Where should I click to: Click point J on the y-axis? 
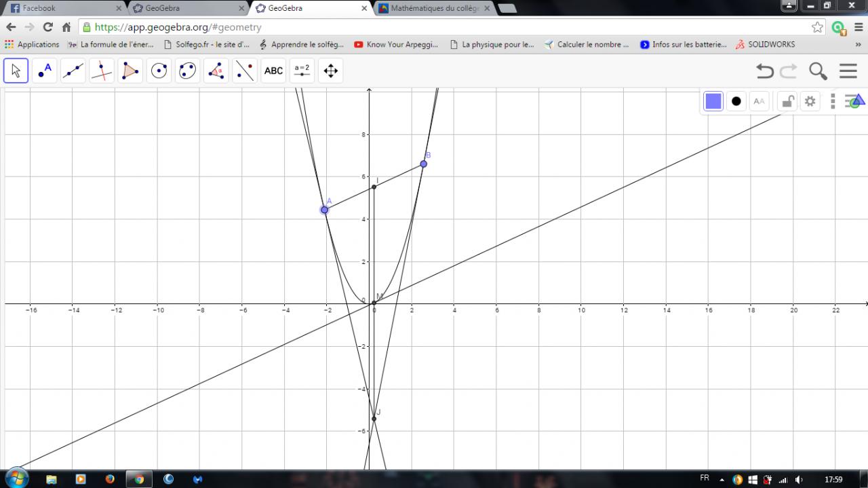tap(374, 419)
